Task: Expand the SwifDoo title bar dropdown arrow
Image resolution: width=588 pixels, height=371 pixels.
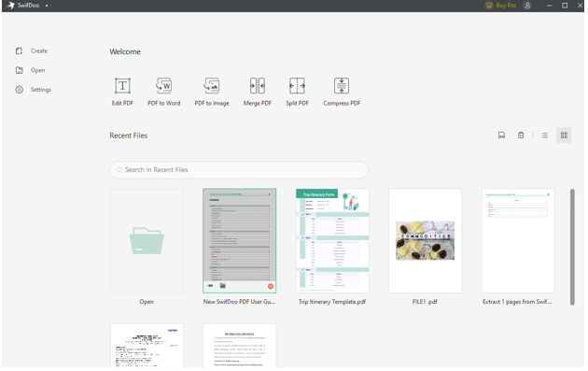Action: tap(47, 6)
